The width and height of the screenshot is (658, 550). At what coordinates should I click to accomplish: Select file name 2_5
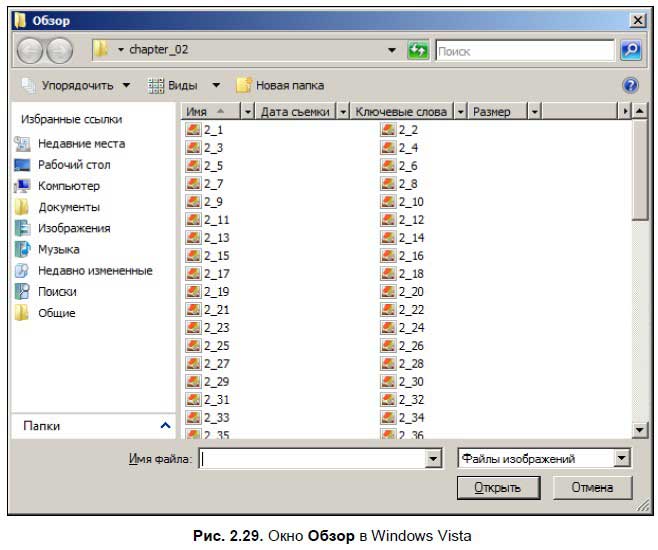coord(213,166)
